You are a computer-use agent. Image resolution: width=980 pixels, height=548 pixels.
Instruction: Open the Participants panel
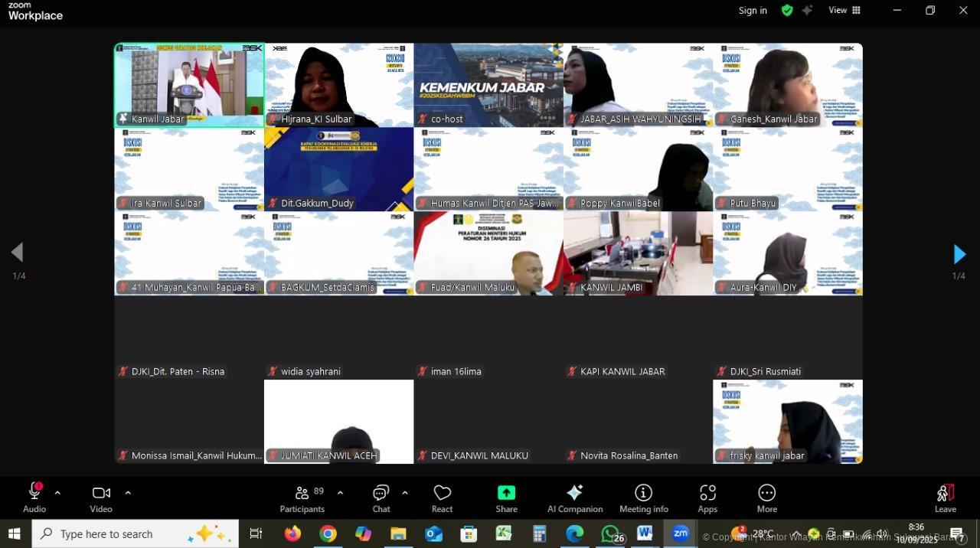pos(302,497)
